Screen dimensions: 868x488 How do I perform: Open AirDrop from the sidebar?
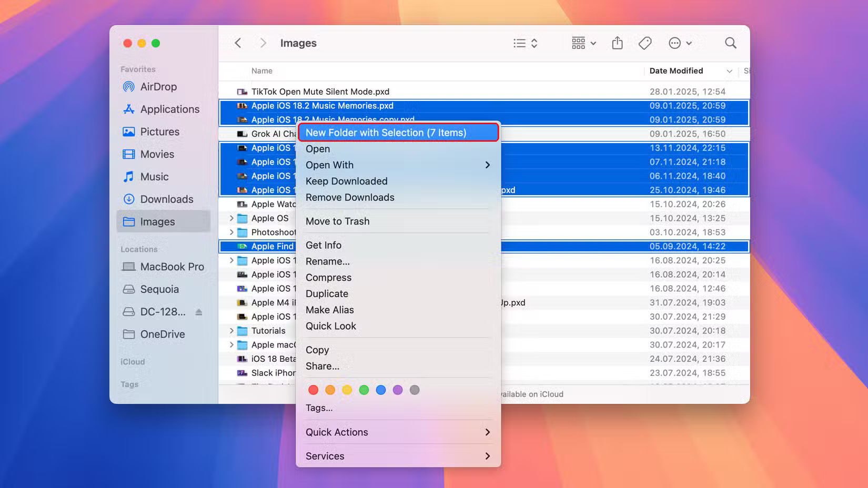[158, 87]
